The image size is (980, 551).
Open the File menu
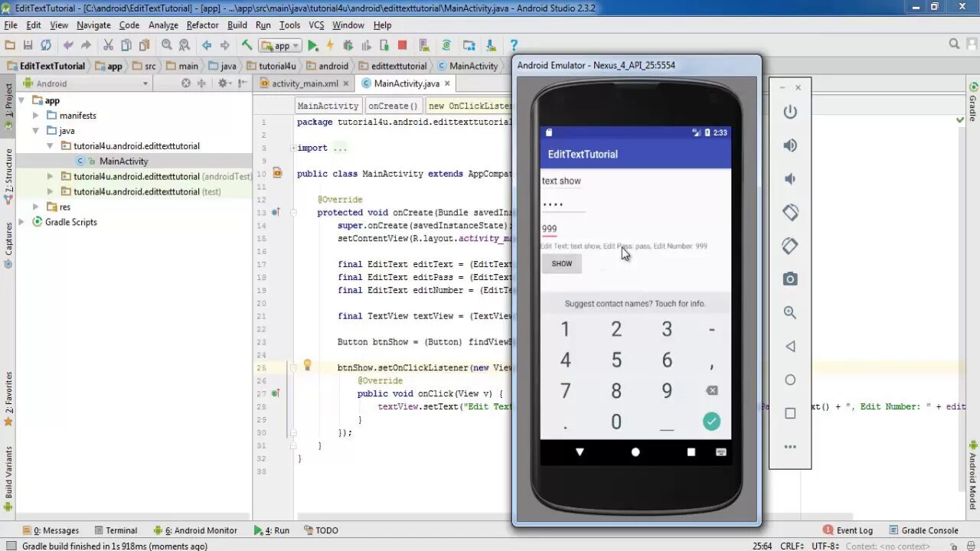(x=11, y=25)
